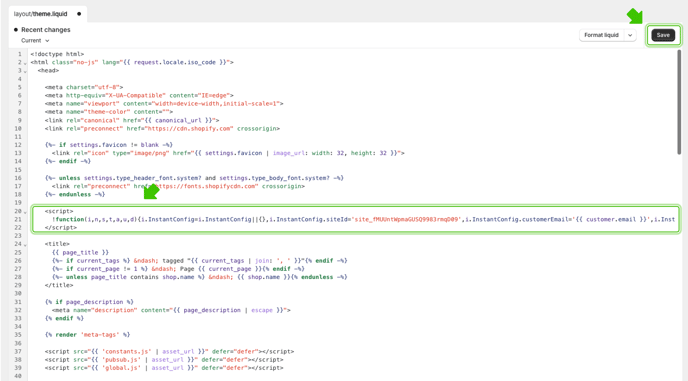688x381 pixels.
Task: Collapse the script fold at line 20
Action: click(25, 212)
